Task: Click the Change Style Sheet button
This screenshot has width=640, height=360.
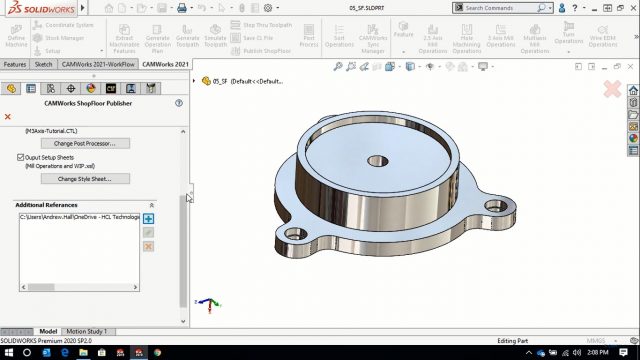Action: 85,179
